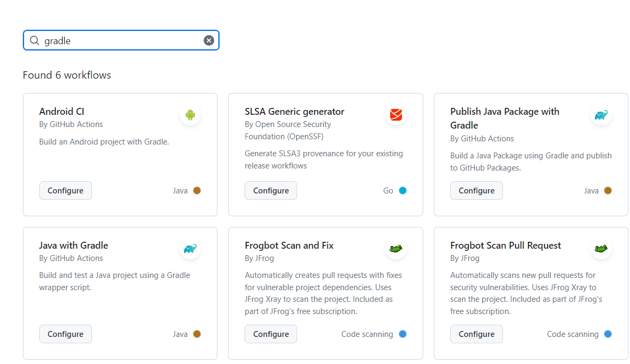Screen dimensions: 630x364
Task: Click the Android robot icon
Action: click(190, 115)
